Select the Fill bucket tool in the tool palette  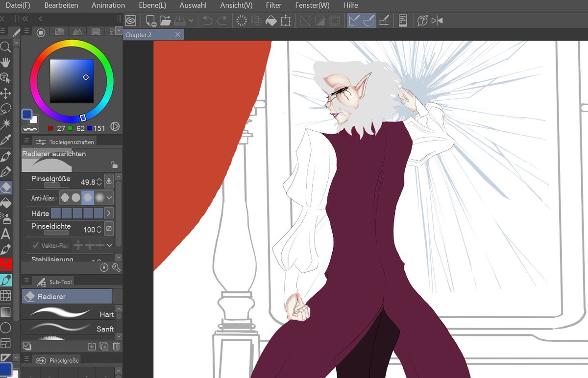pyautogui.click(x=5, y=202)
